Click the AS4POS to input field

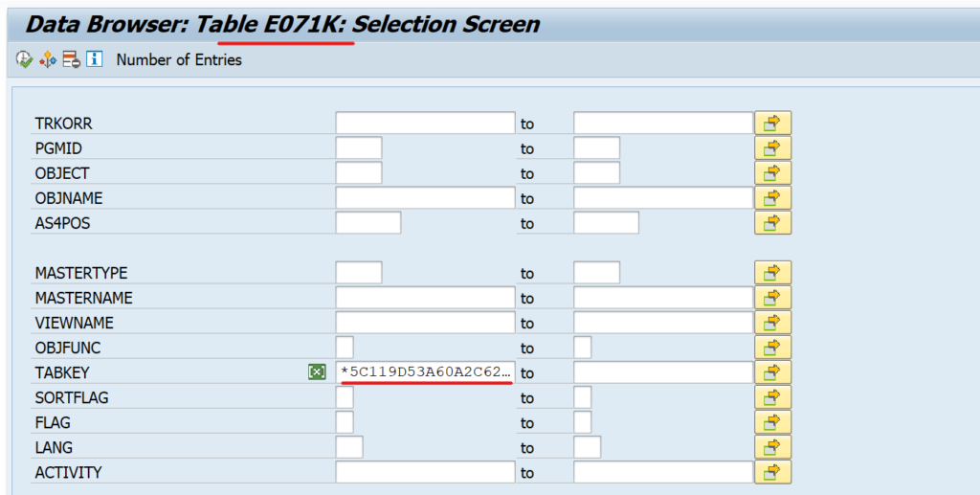point(606,222)
